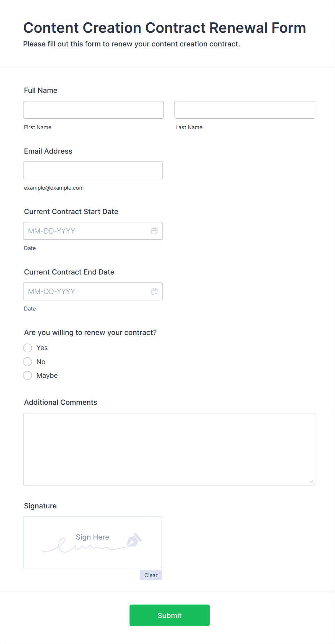Click the Yes option label text
This screenshot has height=644, width=335.
click(x=42, y=348)
